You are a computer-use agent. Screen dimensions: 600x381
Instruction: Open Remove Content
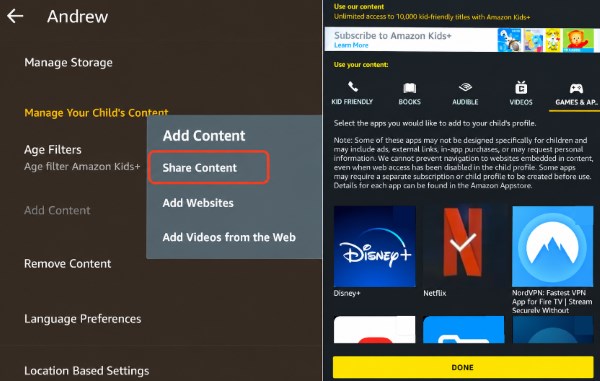pos(68,264)
